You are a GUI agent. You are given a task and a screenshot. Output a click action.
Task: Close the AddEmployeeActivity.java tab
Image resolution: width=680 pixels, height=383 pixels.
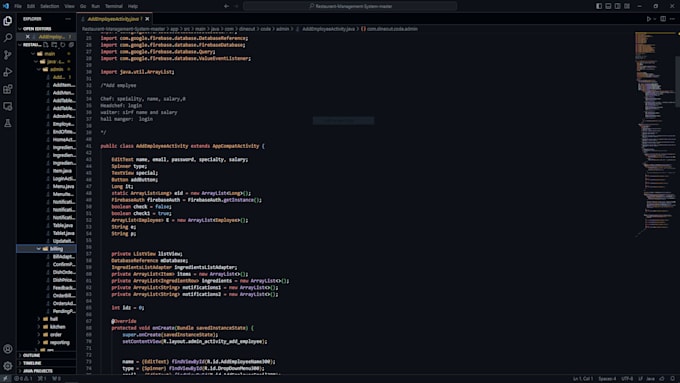click(x=147, y=19)
